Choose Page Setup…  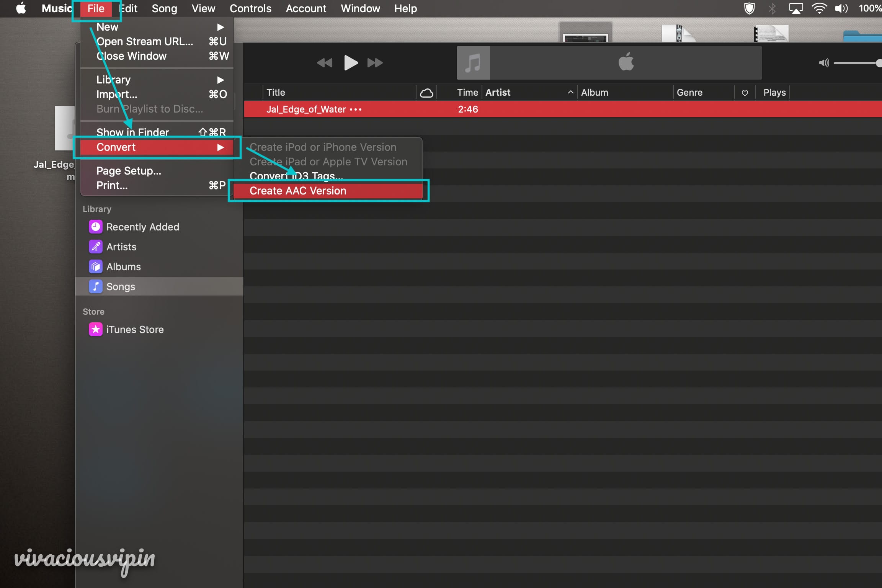click(x=157, y=171)
